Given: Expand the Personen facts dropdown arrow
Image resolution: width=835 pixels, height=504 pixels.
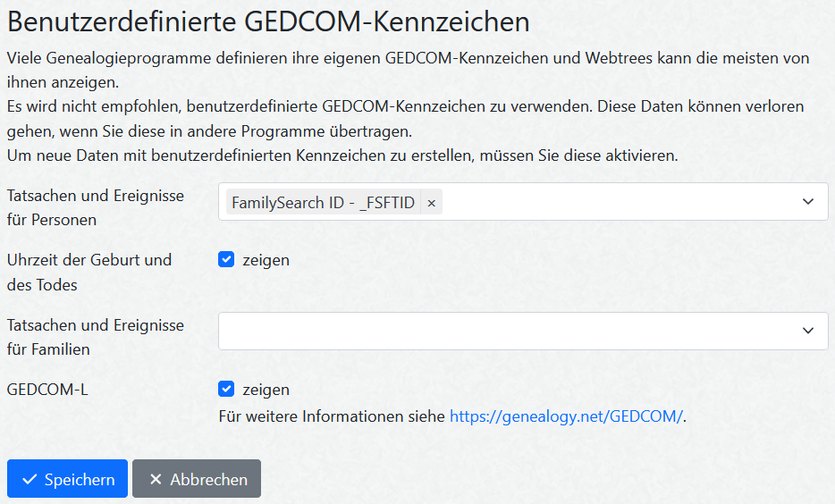Looking at the screenshot, I should tap(808, 202).
